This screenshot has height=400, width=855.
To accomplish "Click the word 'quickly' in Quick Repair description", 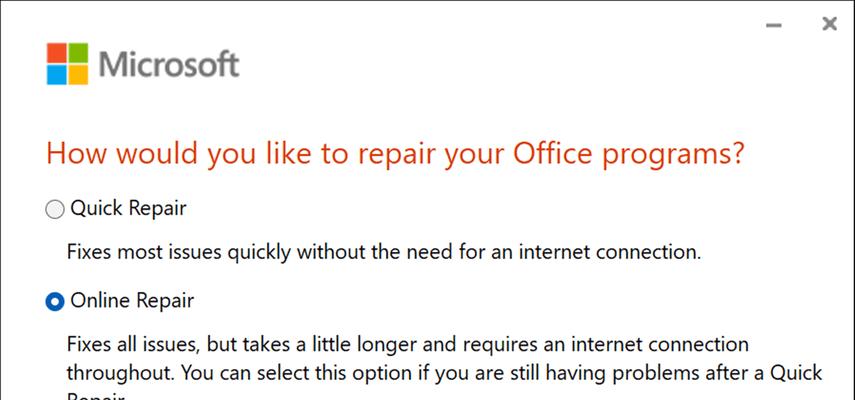I will [260, 254].
